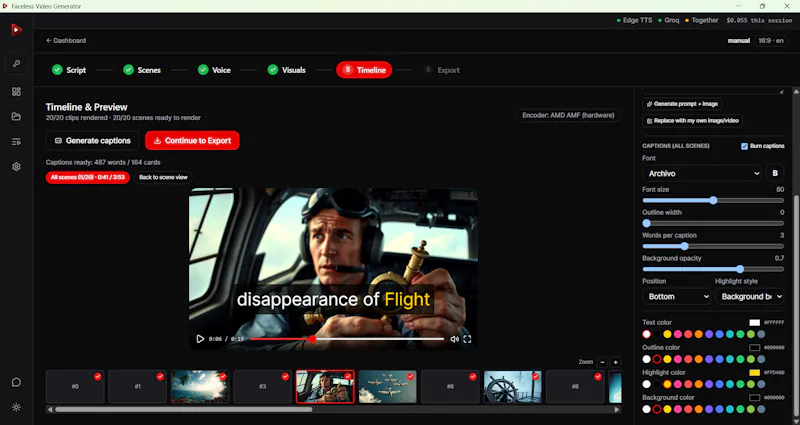Image resolution: width=800 pixels, height=425 pixels.
Task: Play the video preview
Action: coord(200,339)
